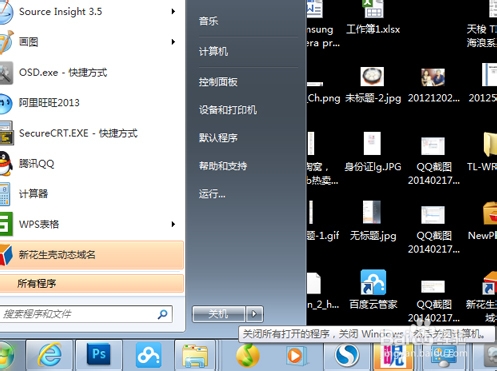Open 默认程序 entry
This screenshot has height=371, width=497.
(x=218, y=137)
